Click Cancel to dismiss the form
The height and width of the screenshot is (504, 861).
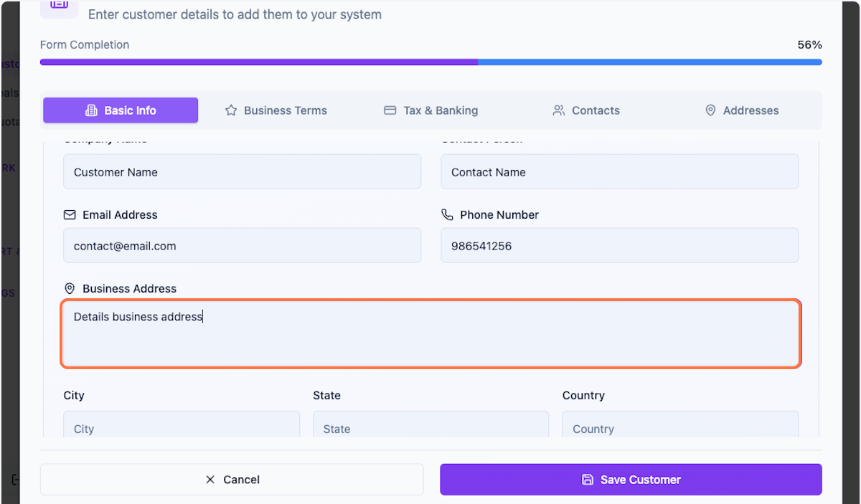click(x=232, y=479)
